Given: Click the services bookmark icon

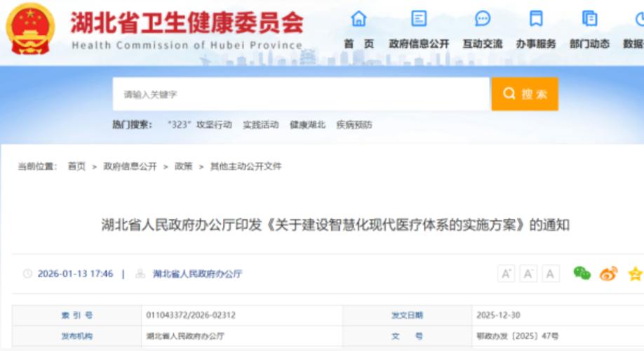Looking at the screenshot, I should coord(536,18).
